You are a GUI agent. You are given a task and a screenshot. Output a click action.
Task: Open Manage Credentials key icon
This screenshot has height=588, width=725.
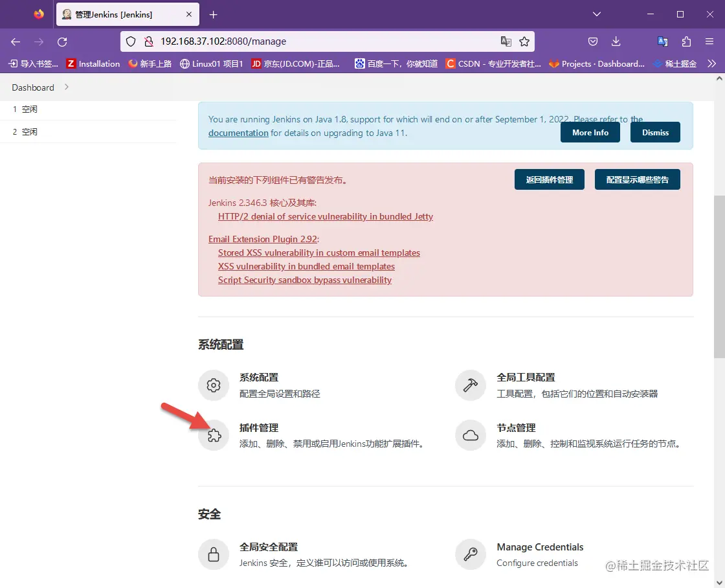click(x=470, y=554)
